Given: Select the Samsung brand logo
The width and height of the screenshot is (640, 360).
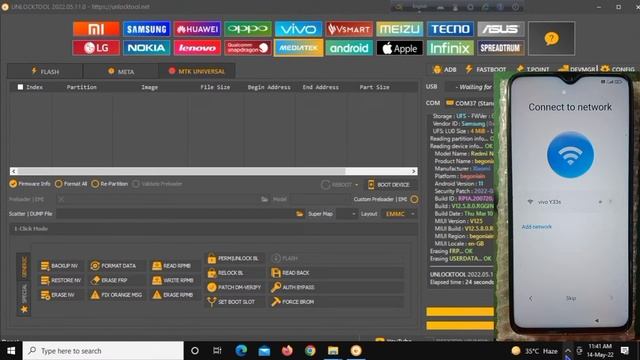Looking at the screenshot, I should [x=146, y=29].
